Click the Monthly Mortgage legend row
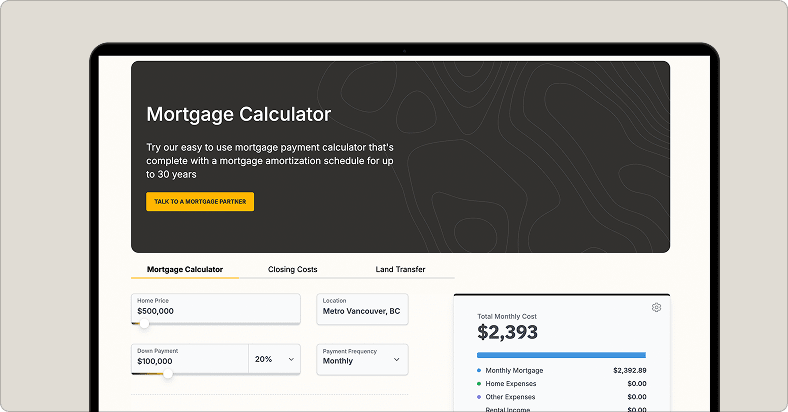This screenshot has width=788, height=412. pos(561,370)
